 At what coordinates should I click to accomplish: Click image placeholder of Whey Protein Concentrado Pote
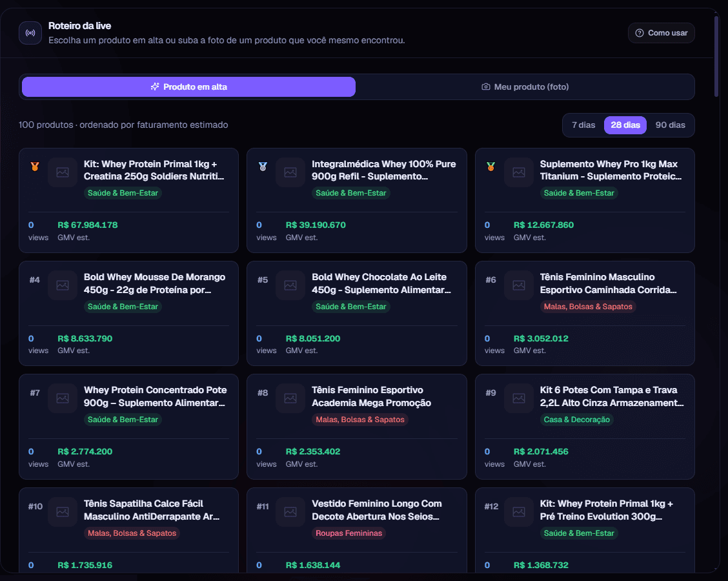coord(63,398)
